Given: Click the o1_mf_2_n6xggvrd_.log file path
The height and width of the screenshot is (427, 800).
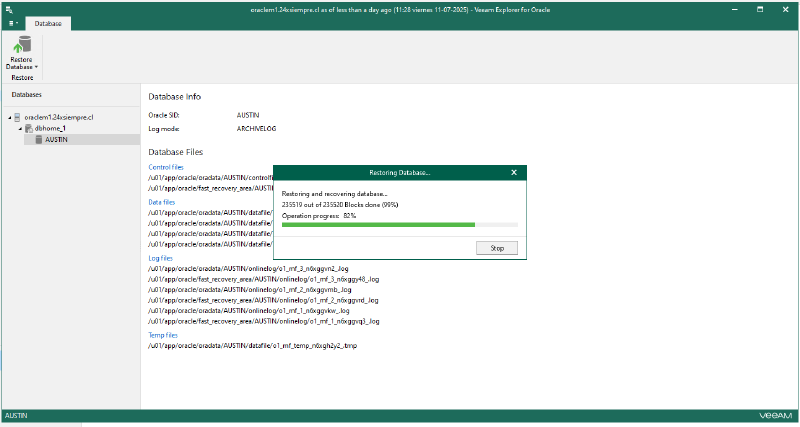Looking at the screenshot, I should pyautogui.click(x=263, y=300).
